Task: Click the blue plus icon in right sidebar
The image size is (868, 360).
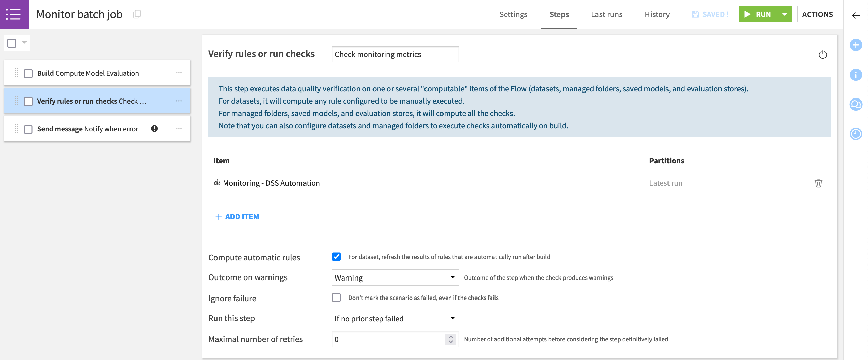Action: coord(855,45)
